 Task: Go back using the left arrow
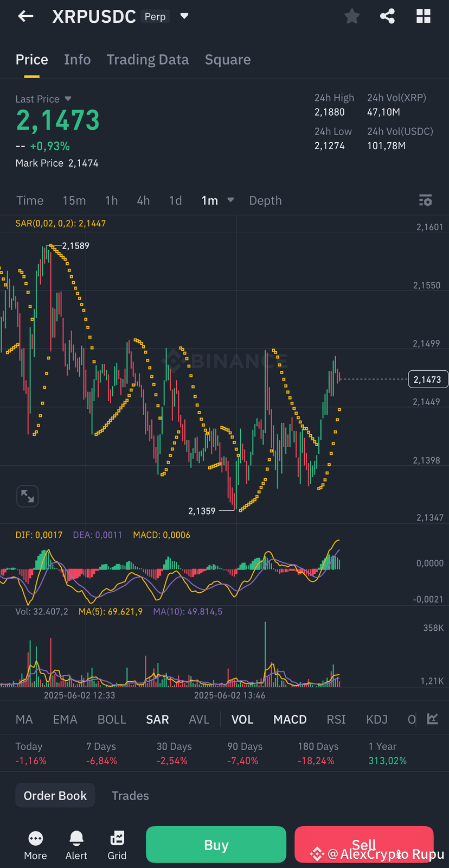pos(25,16)
